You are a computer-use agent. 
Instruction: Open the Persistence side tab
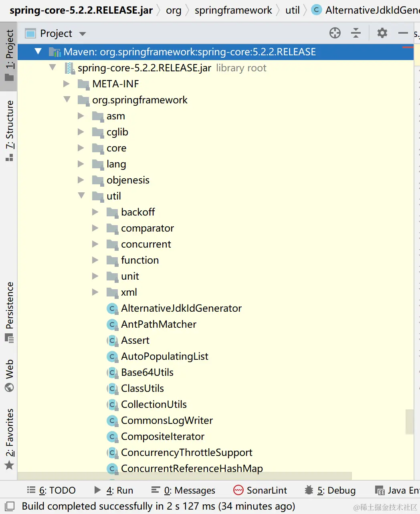9,313
